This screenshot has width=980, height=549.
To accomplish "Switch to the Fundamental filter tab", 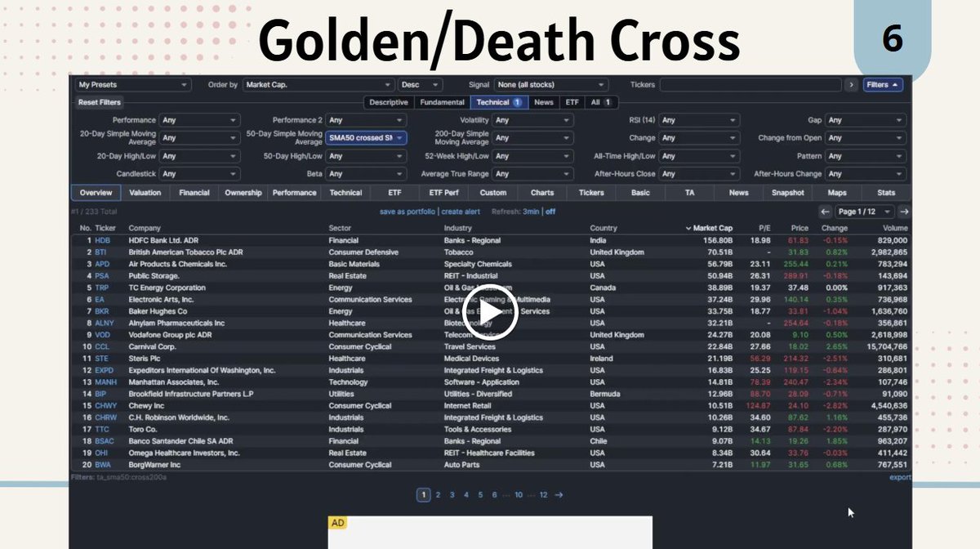I will click(442, 102).
